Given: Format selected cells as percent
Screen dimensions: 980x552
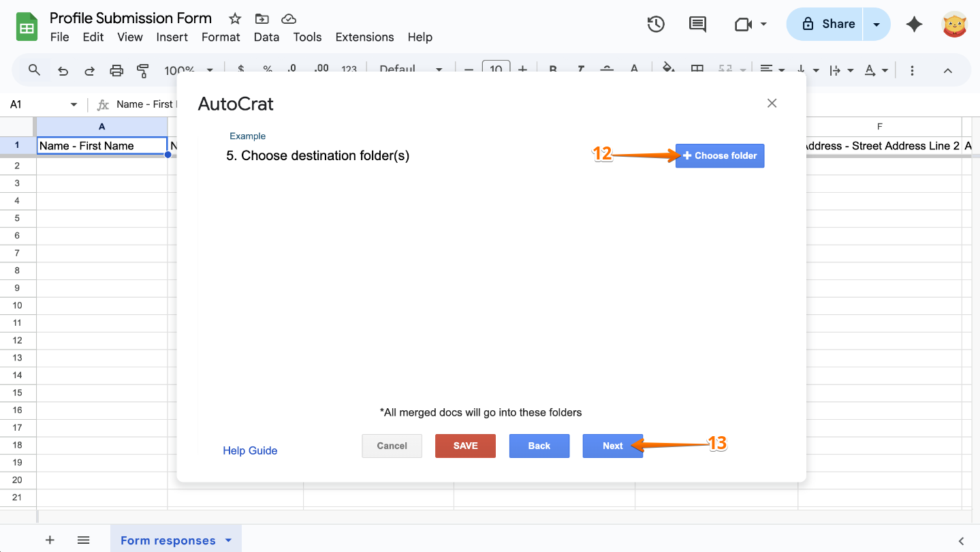Looking at the screenshot, I should (x=268, y=70).
